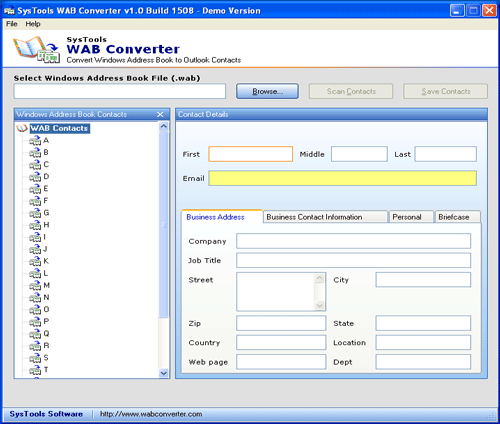The width and height of the screenshot is (500, 424).
Task: Open the File menu
Action: [12, 24]
